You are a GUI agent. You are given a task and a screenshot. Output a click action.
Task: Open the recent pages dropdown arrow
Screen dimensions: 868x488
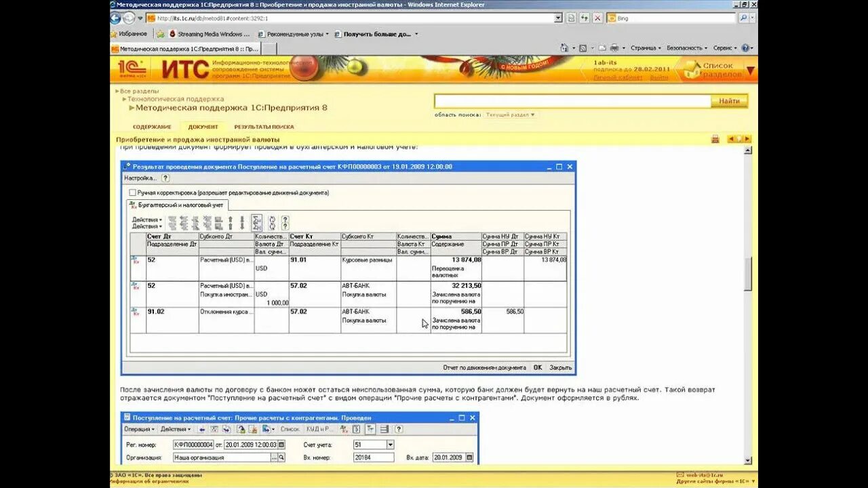click(x=140, y=18)
